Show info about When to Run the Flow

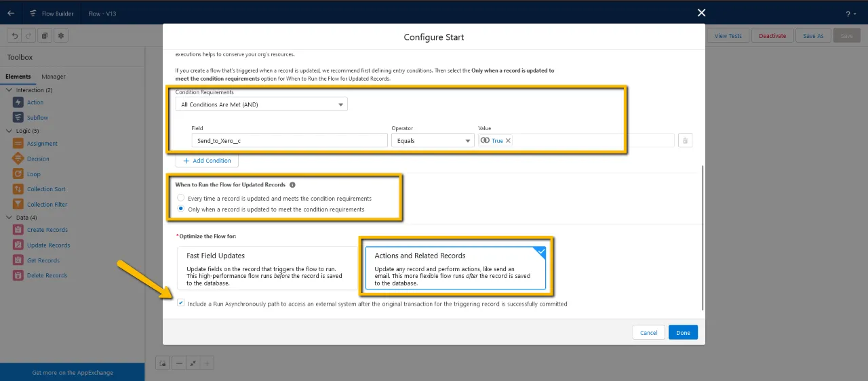click(x=292, y=184)
